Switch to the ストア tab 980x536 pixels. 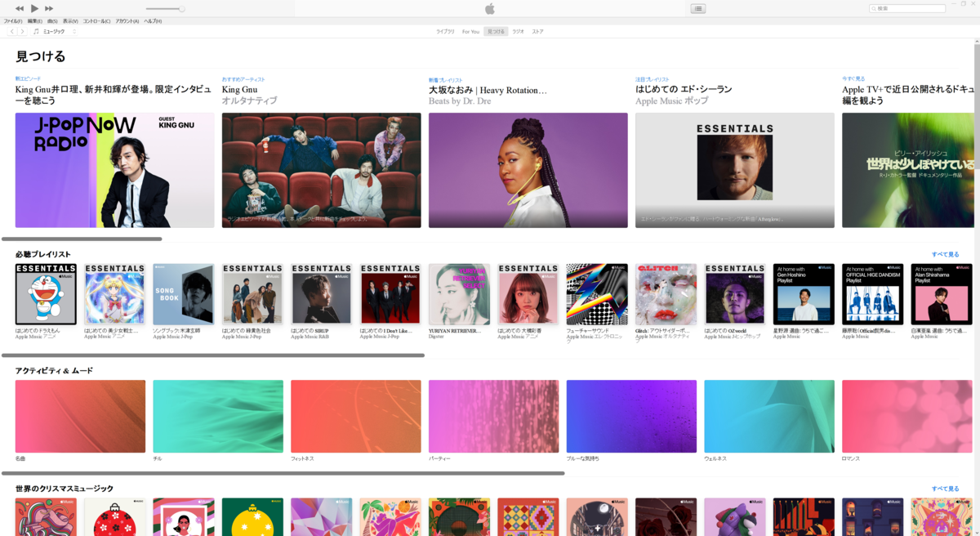click(x=537, y=31)
